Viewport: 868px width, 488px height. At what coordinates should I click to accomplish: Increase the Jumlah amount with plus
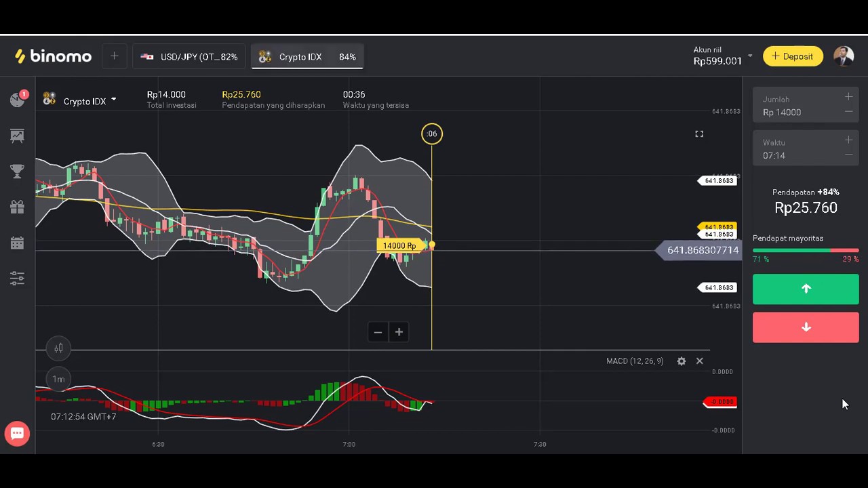(848, 97)
